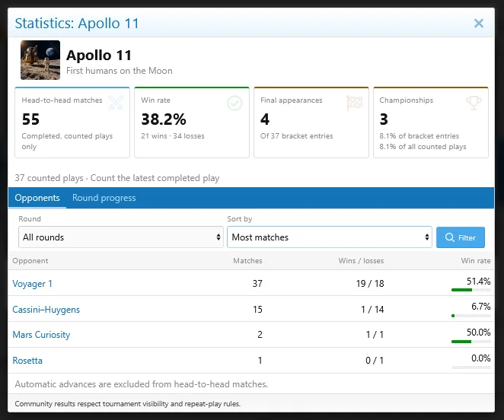504x420 pixels.
Task: Click the win rate checkmark circle icon
Action: point(234,103)
